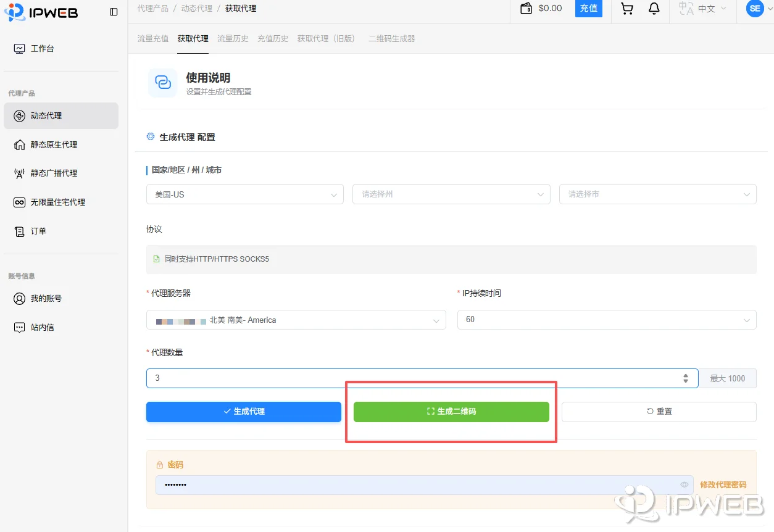Open 订单 orders in the sidebar
This screenshot has height=532, width=774.
tap(61, 231)
